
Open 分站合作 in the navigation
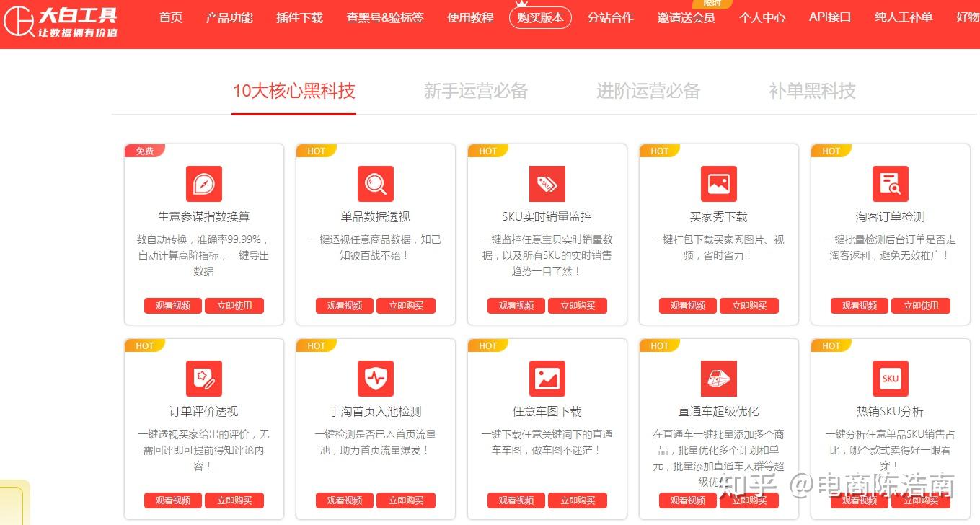click(x=610, y=17)
